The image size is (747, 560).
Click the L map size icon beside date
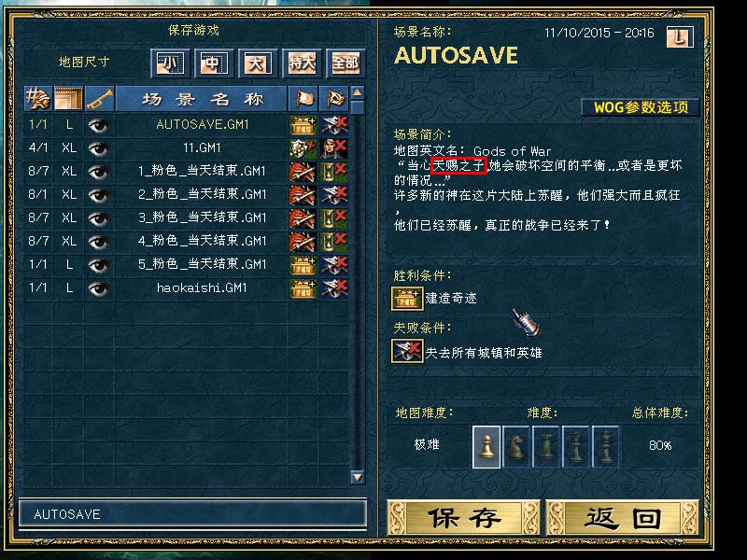pos(680,36)
